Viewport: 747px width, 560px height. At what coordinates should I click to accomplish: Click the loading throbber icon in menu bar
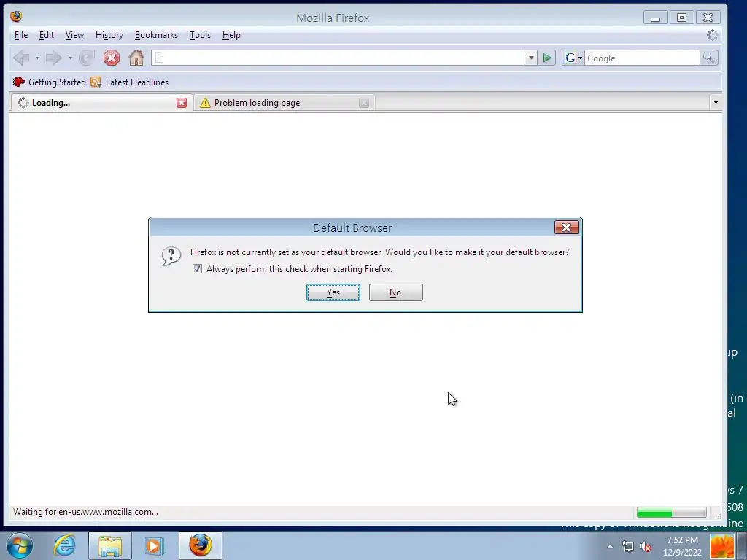[712, 35]
